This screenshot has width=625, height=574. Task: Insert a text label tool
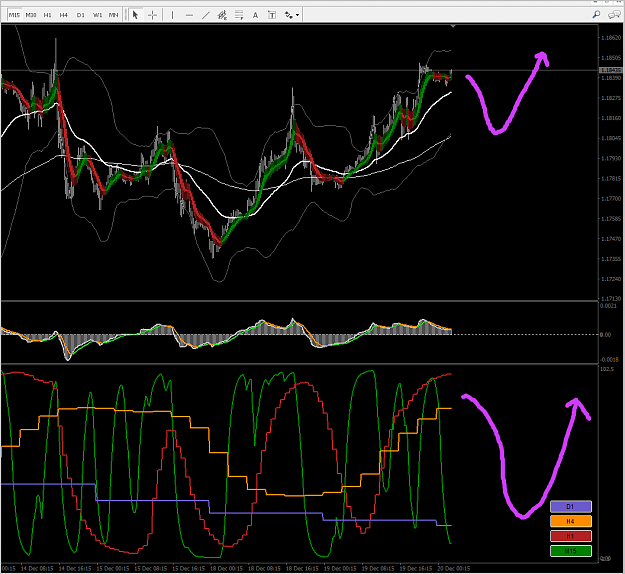[272, 15]
